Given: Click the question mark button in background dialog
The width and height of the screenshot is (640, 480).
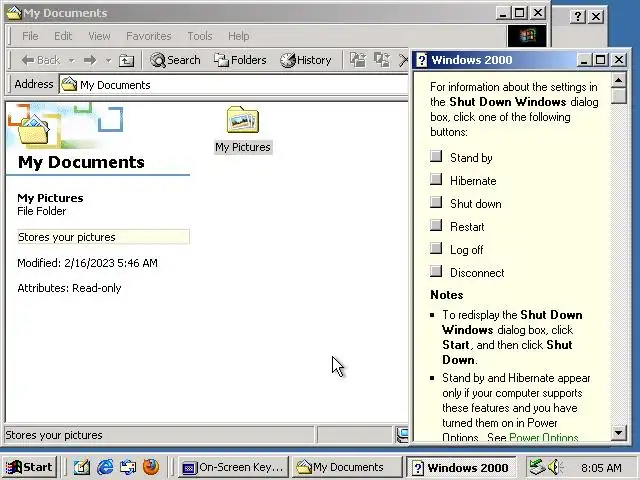Looking at the screenshot, I should [x=578, y=16].
